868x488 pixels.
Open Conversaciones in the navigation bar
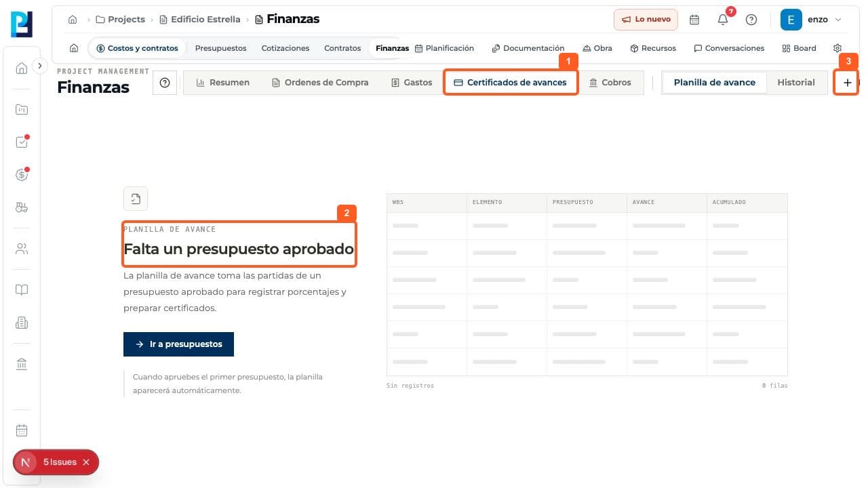pos(729,48)
